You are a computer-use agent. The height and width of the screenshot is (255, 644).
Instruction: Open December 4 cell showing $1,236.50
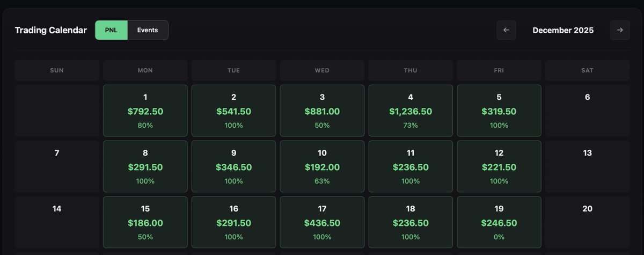coord(411,111)
